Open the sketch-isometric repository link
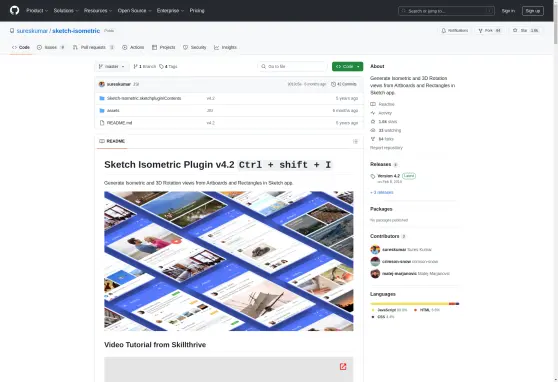 click(x=76, y=31)
